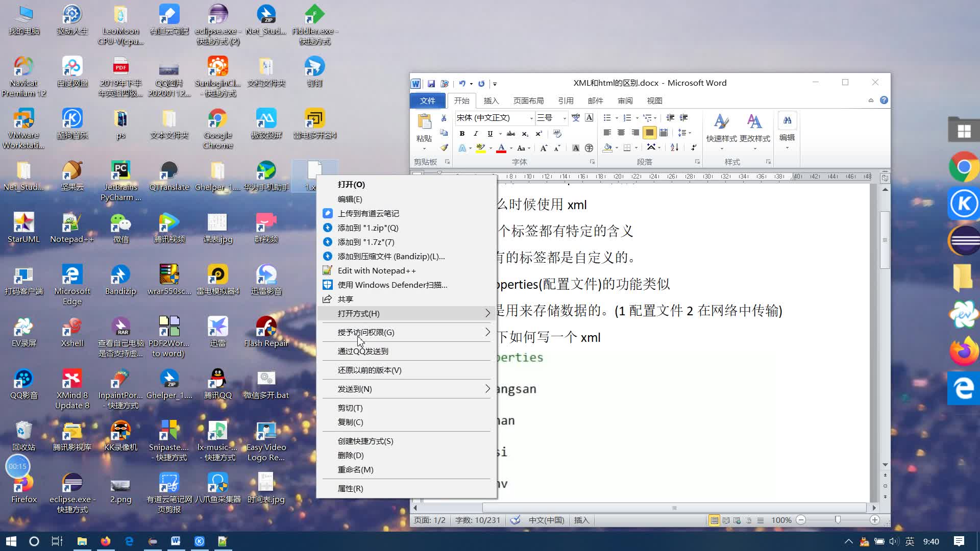The height and width of the screenshot is (551, 980).
Task: Click the 粘贴 paste button
Action: [x=424, y=129]
